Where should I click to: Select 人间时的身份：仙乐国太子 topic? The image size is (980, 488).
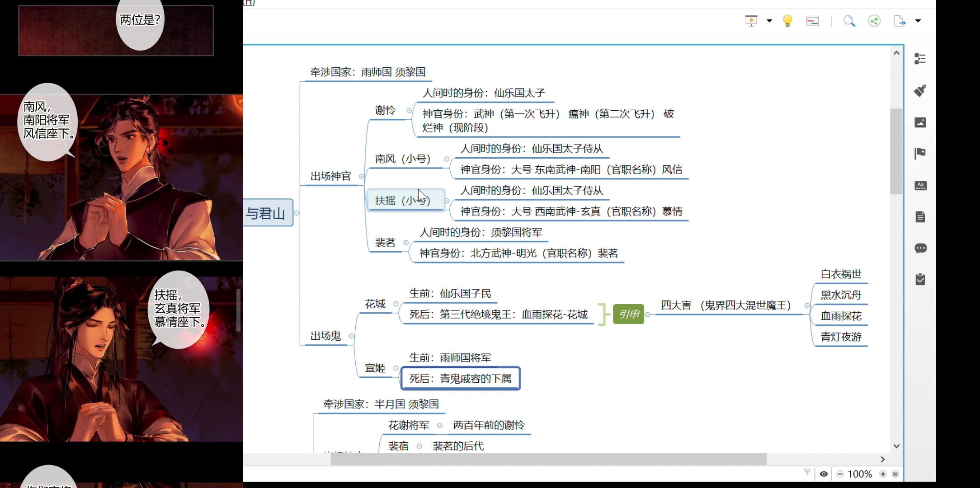[x=484, y=93]
